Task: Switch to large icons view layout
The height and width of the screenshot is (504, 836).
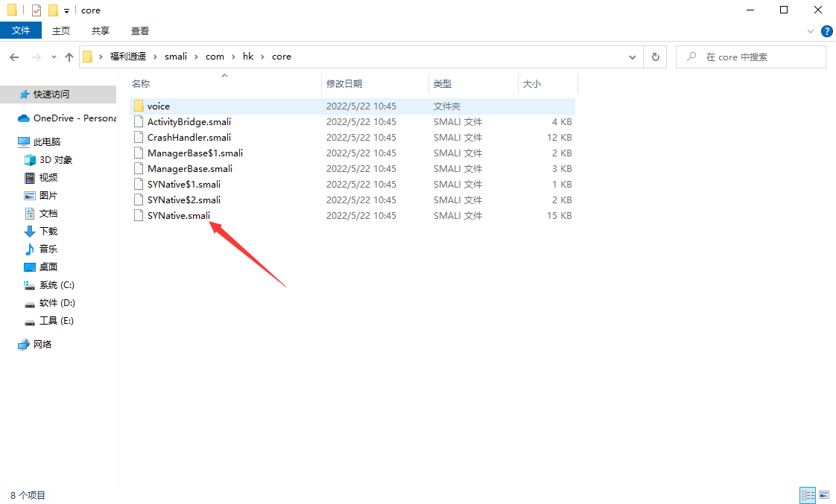Action: click(x=824, y=495)
